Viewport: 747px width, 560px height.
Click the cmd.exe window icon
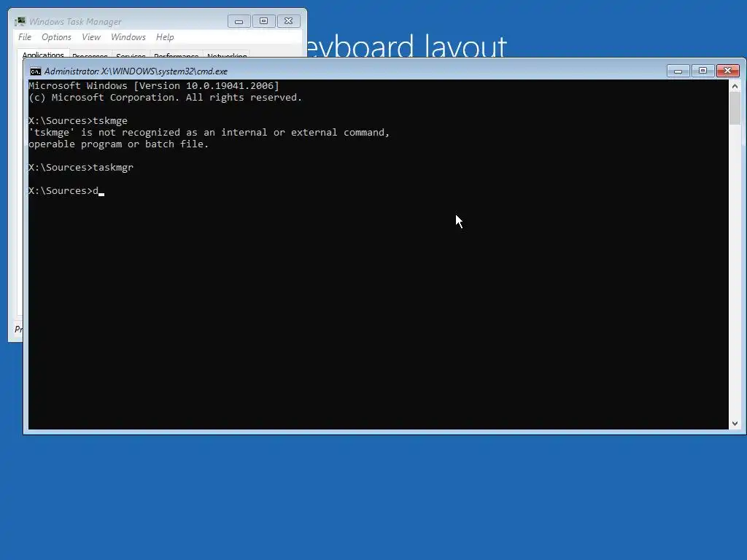[35, 71]
